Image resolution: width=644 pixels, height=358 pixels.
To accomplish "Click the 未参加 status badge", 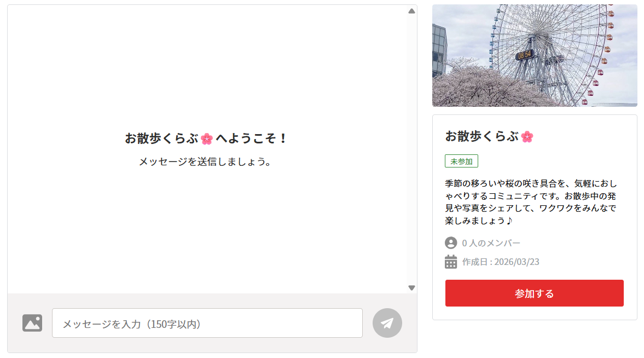I will pos(461,161).
